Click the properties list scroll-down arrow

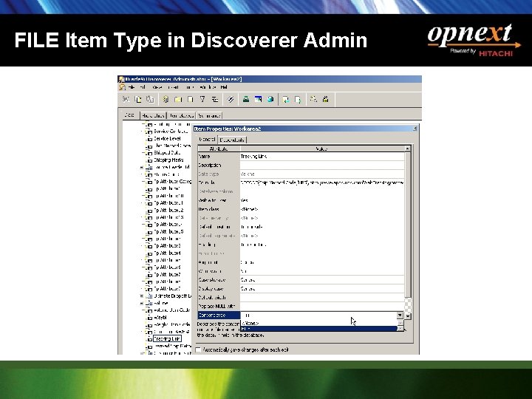pyautogui.click(x=408, y=316)
